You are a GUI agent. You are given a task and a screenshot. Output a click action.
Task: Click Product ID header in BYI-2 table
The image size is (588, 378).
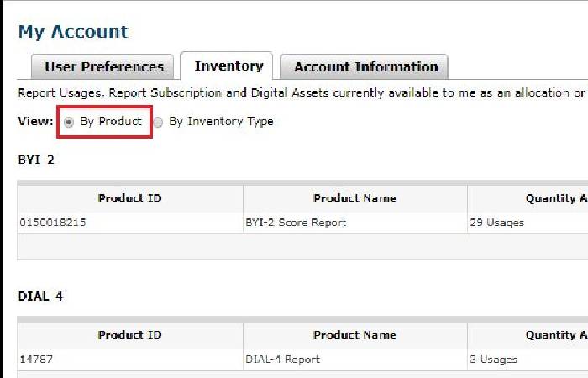tap(129, 198)
